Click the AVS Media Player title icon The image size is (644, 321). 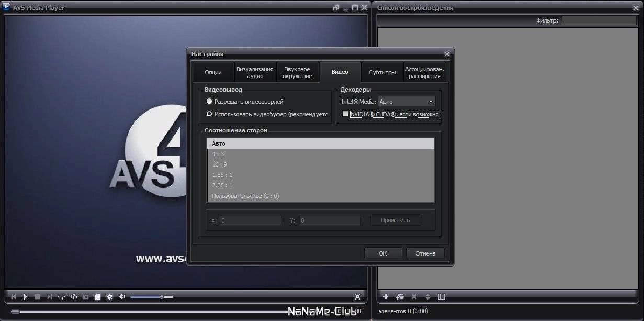[x=7, y=7]
